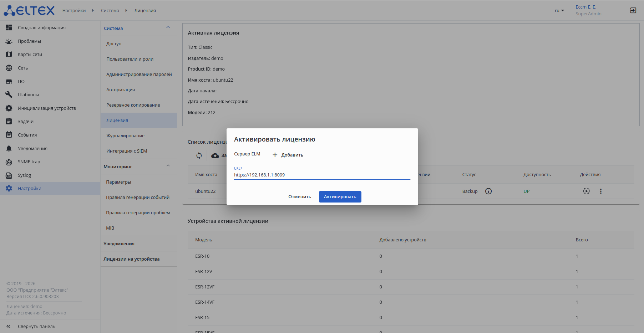Screen dimensions: 644x333
Task: Click the URL input field
Action: tap(322, 175)
